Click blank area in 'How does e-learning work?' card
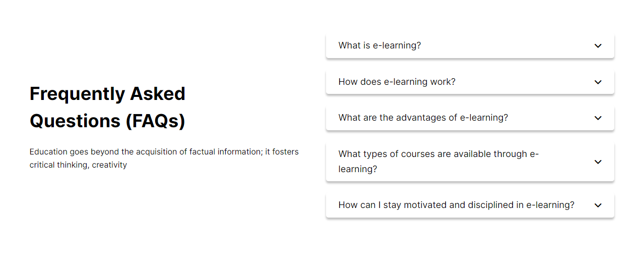This screenshot has height=261, width=644. point(524,82)
